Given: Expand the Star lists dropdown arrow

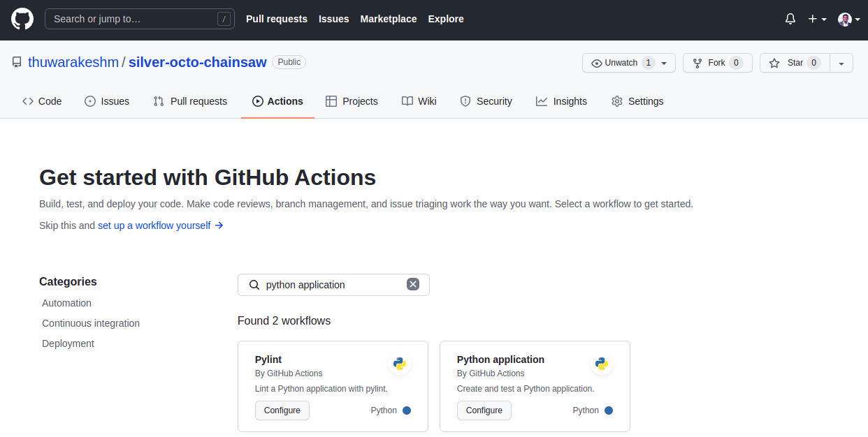Looking at the screenshot, I should (841, 63).
